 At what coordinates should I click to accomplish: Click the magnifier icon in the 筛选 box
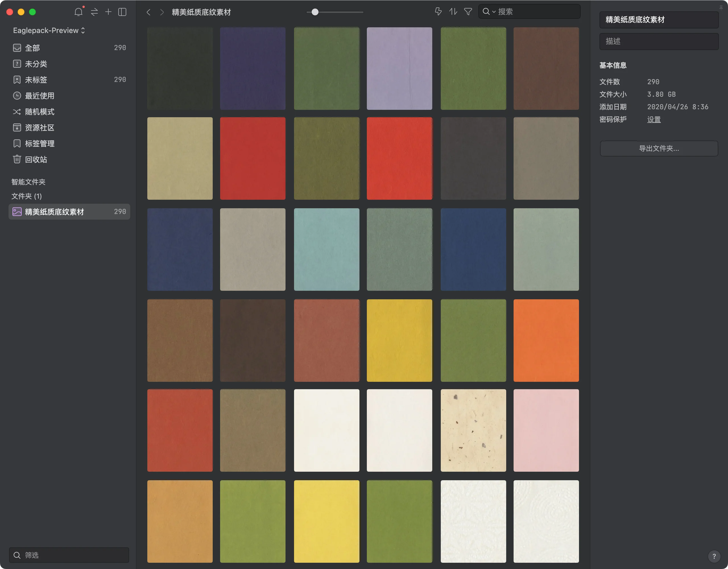coord(17,555)
